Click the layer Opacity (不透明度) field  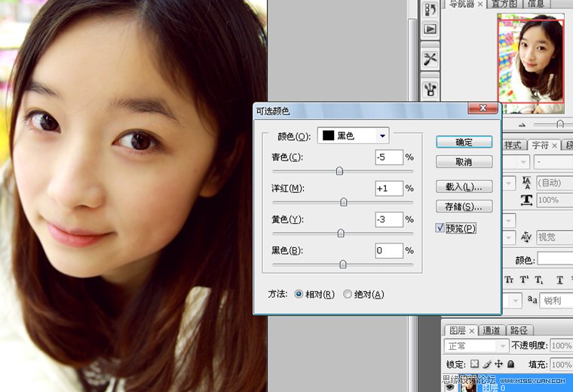[x=561, y=345]
